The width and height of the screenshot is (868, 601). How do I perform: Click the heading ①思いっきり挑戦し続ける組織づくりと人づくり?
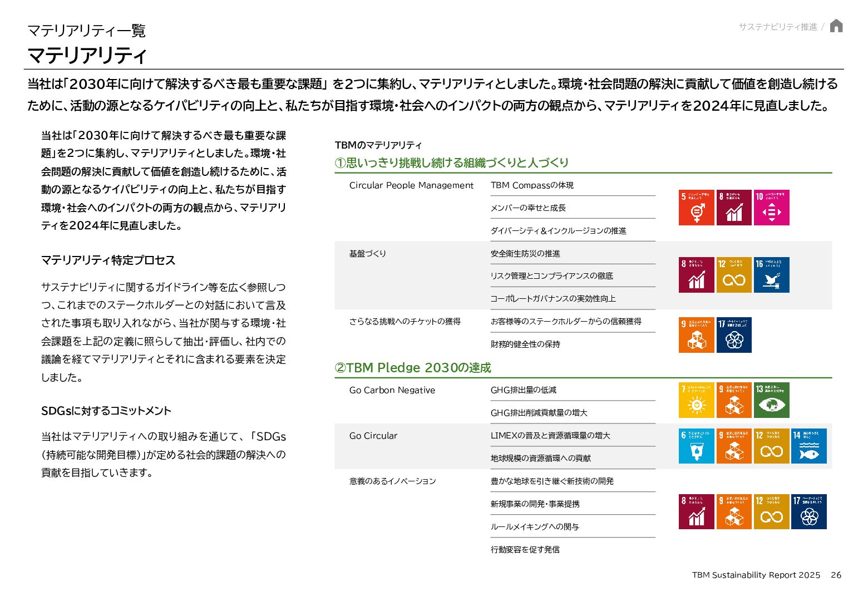[x=452, y=162]
